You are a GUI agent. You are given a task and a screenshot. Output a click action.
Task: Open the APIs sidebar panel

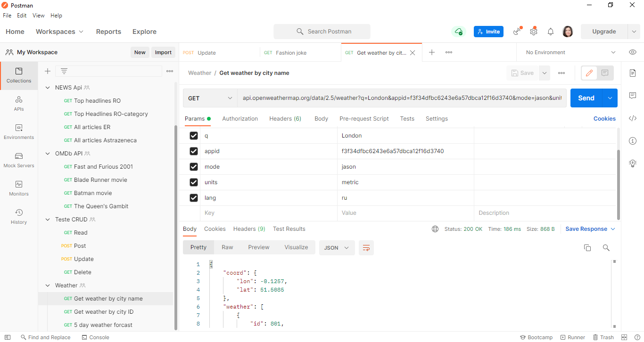[x=19, y=104]
